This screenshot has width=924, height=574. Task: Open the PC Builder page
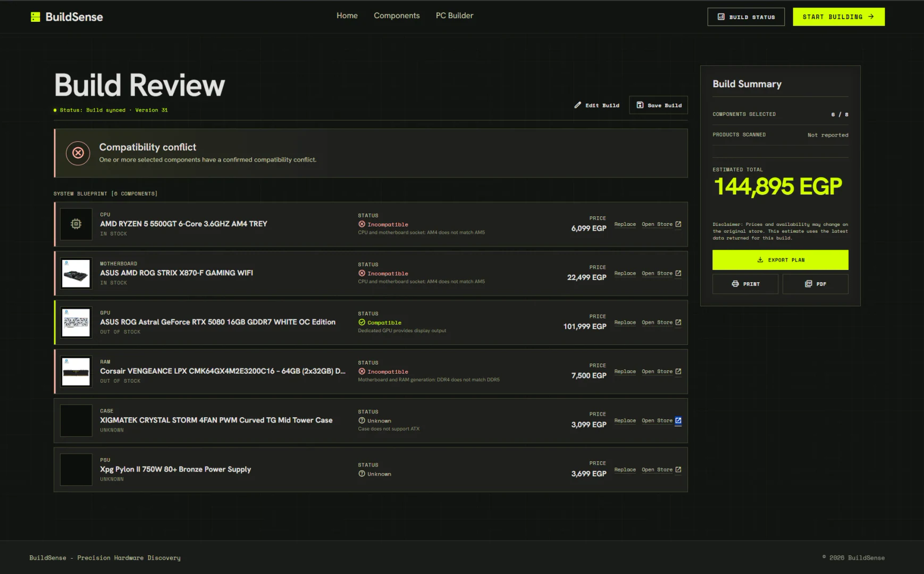pos(454,16)
